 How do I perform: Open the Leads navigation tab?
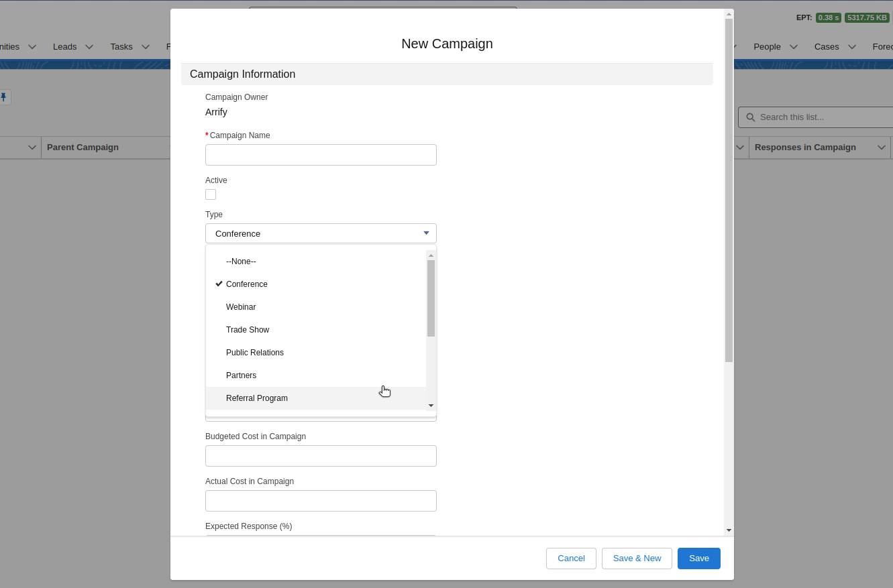click(x=65, y=47)
